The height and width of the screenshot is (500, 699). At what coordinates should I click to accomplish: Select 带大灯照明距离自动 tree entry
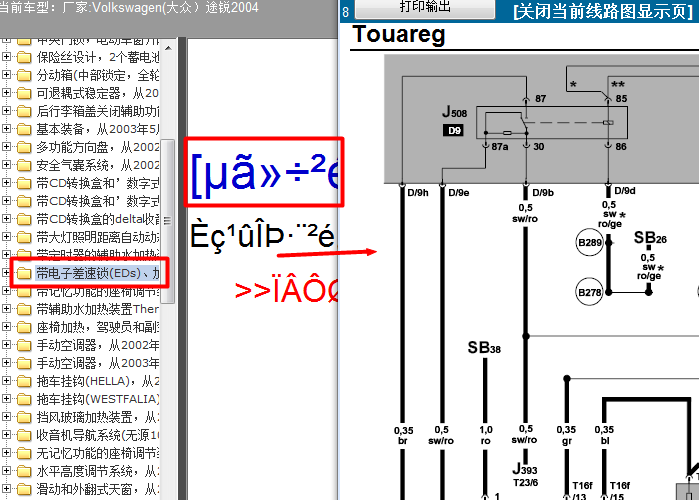pos(97,237)
